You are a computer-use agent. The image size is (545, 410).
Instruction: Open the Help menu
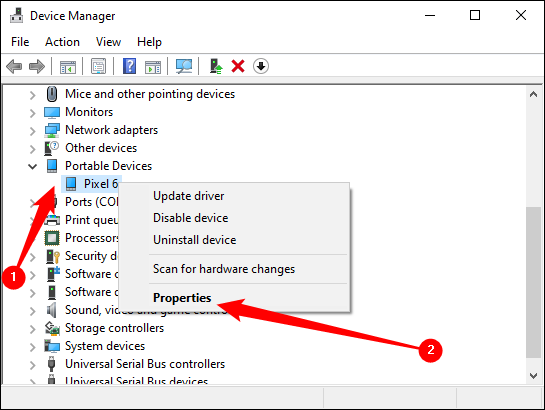(x=149, y=42)
